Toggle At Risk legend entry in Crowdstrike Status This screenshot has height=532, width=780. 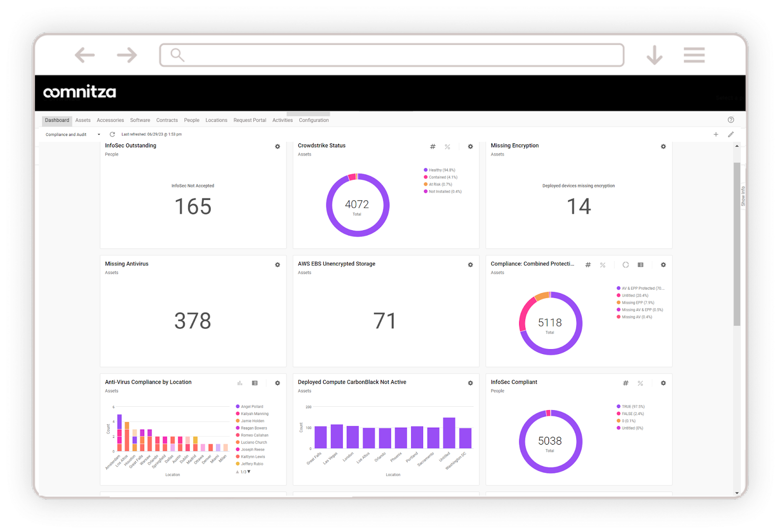point(438,184)
